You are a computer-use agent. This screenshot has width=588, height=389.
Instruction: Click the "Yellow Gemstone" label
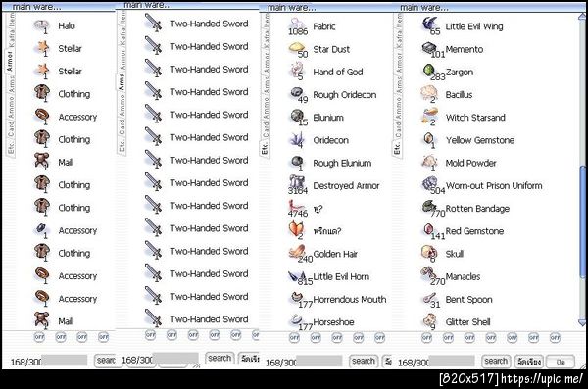click(x=480, y=140)
